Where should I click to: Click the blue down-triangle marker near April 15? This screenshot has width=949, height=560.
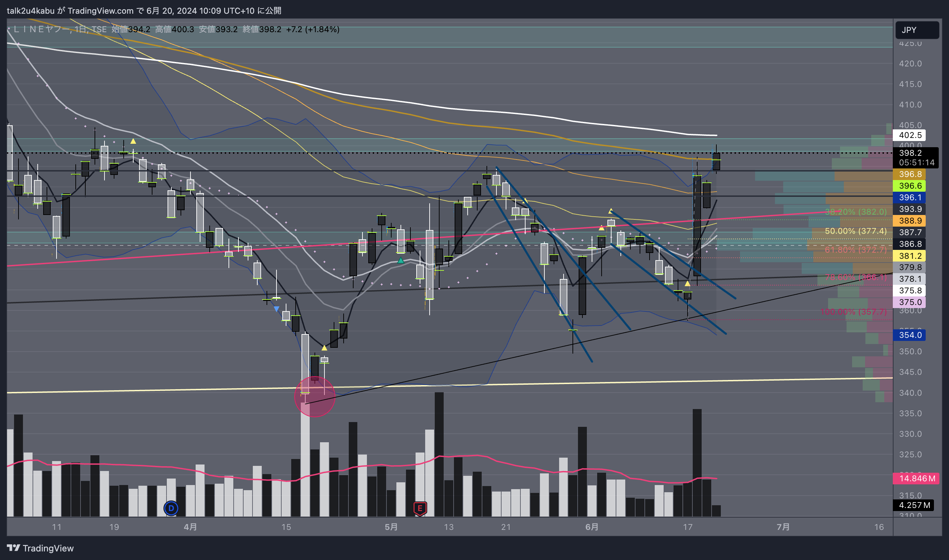tap(276, 309)
